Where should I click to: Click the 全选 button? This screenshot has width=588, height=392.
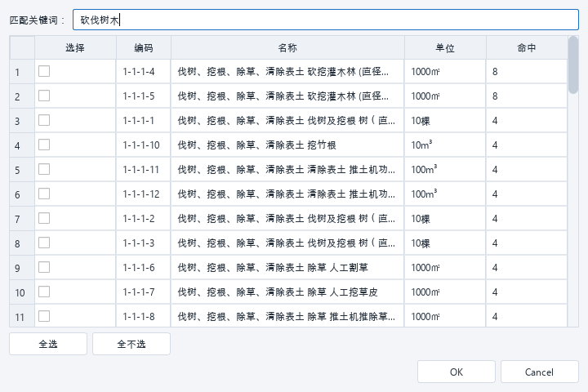tap(48, 344)
